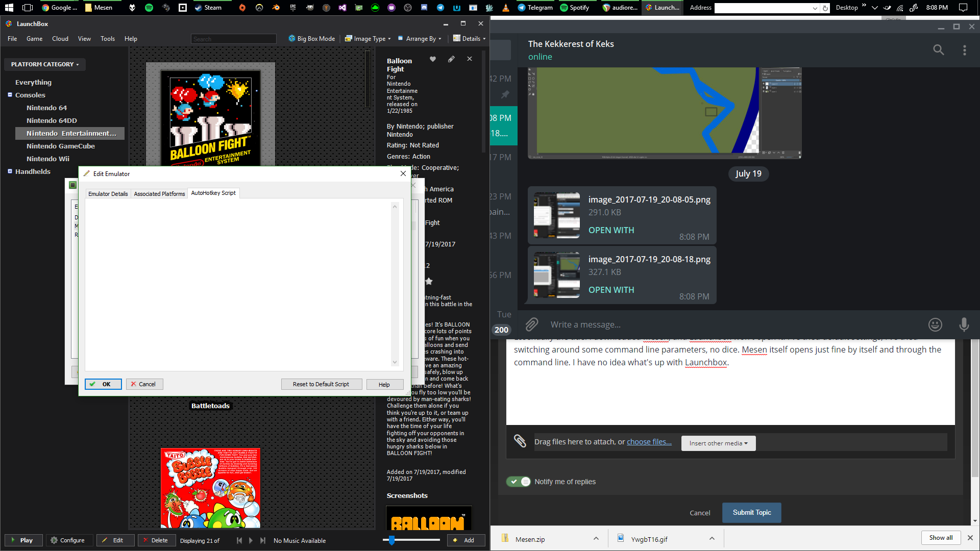This screenshot has width=980, height=551.
Task: Click the favorite heart icon for Balloon Fight
Action: tap(433, 59)
